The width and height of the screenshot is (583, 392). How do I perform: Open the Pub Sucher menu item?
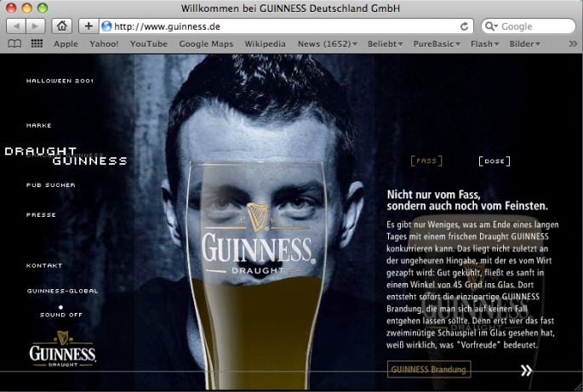51,185
